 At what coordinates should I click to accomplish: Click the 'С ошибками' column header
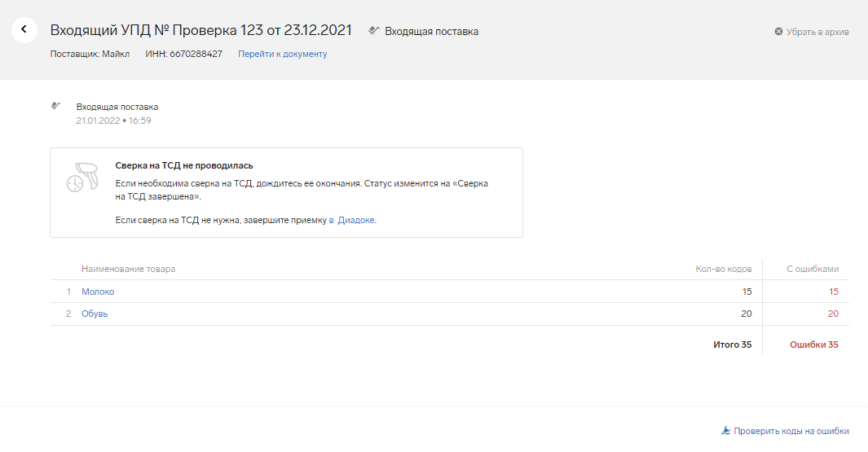click(812, 269)
